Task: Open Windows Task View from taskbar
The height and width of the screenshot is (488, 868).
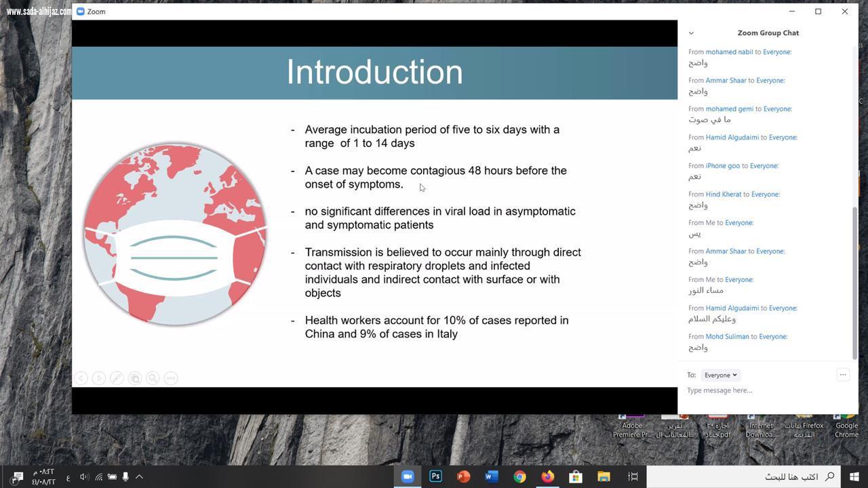Action: coord(633,476)
